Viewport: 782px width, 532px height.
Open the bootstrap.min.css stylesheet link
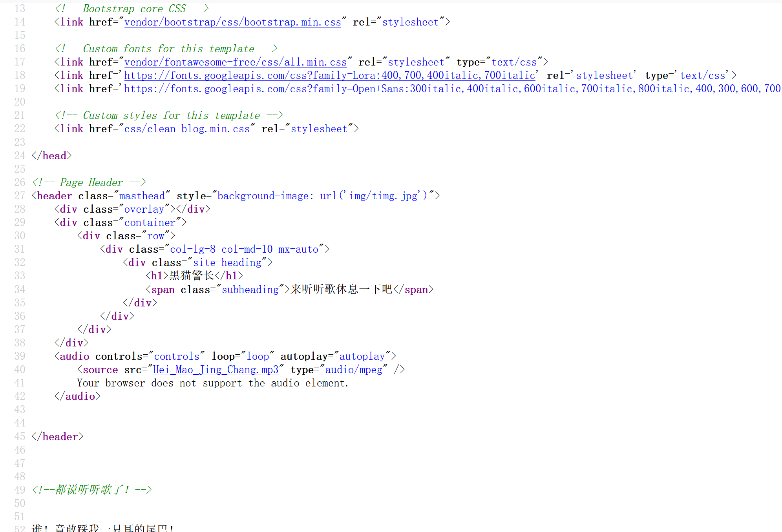pos(232,22)
